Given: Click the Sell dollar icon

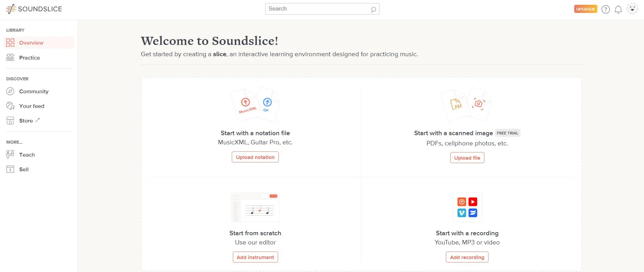Looking at the screenshot, I should click(10, 169).
